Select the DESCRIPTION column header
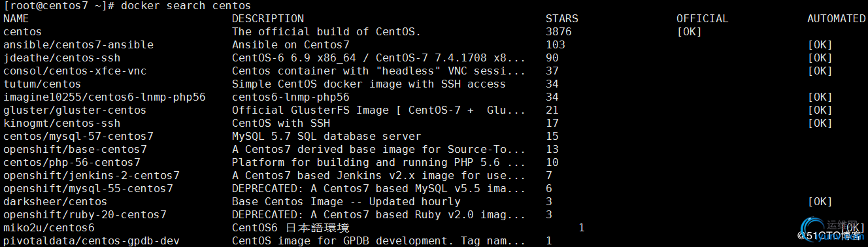Viewport: 868px width, 247px height. coord(268,18)
